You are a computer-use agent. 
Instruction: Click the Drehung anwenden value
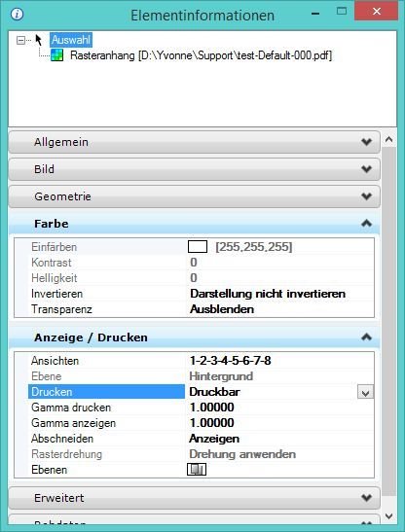[242, 454]
